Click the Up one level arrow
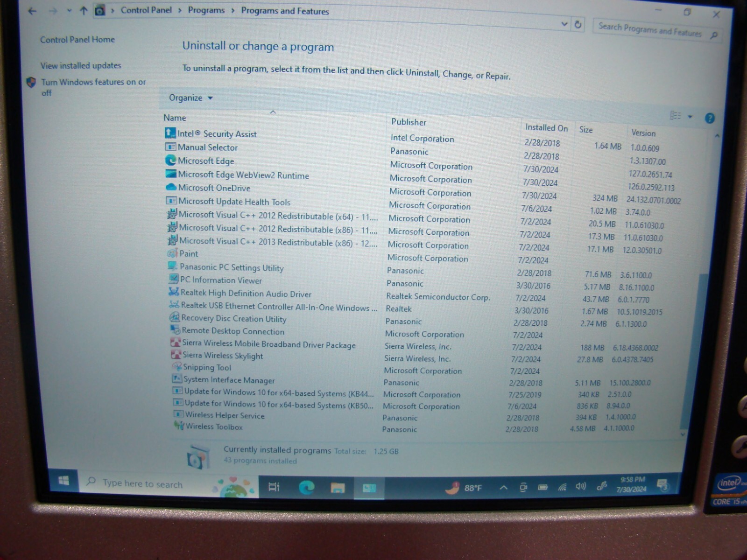The width and height of the screenshot is (747, 560). (84, 10)
